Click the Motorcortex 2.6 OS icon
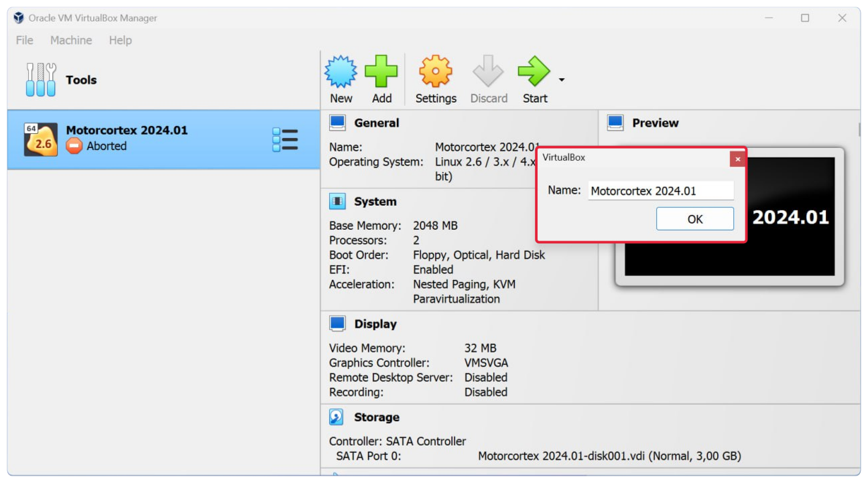Screen dimensions: 868x483 pos(40,139)
